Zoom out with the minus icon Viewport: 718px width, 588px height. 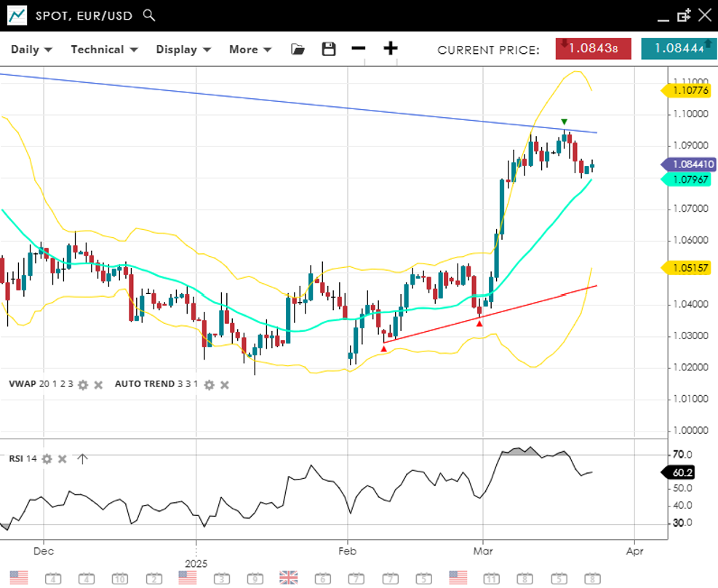click(358, 49)
